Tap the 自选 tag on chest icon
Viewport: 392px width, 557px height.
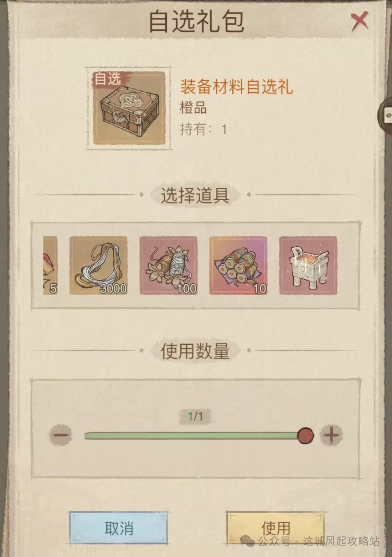pos(107,79)
